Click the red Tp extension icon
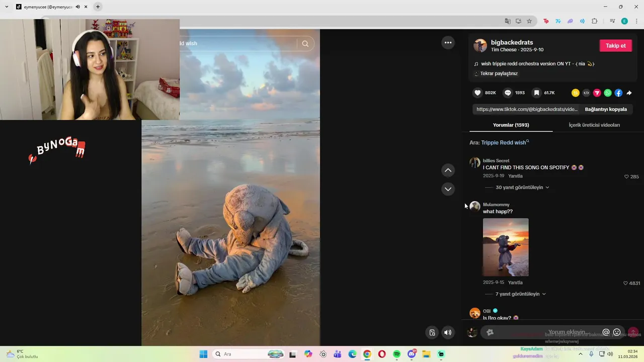The height and width of the screenshot is (362, 644). (546, 21)
